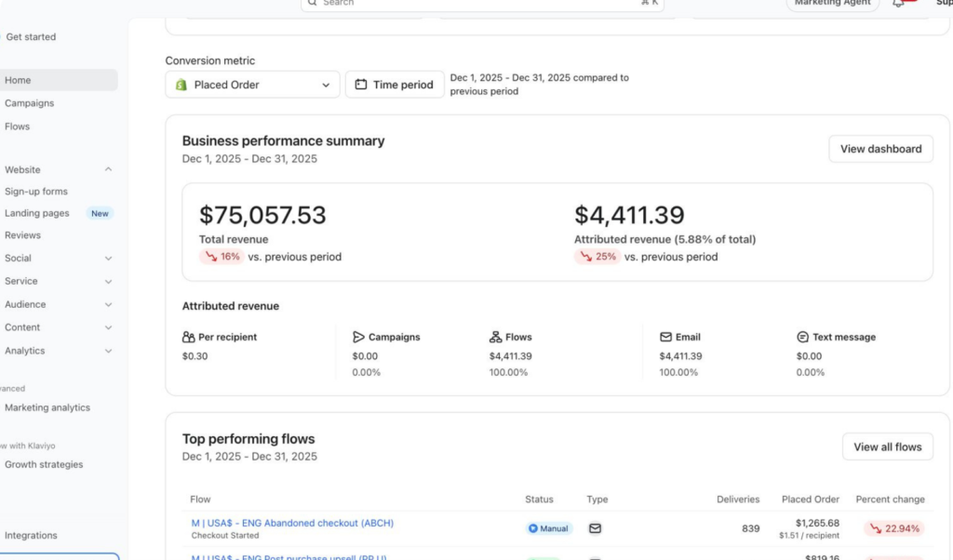953x560 pixels.
Task: Open the Placed Order conversion metric dropdown
Action: coord(252,85)
